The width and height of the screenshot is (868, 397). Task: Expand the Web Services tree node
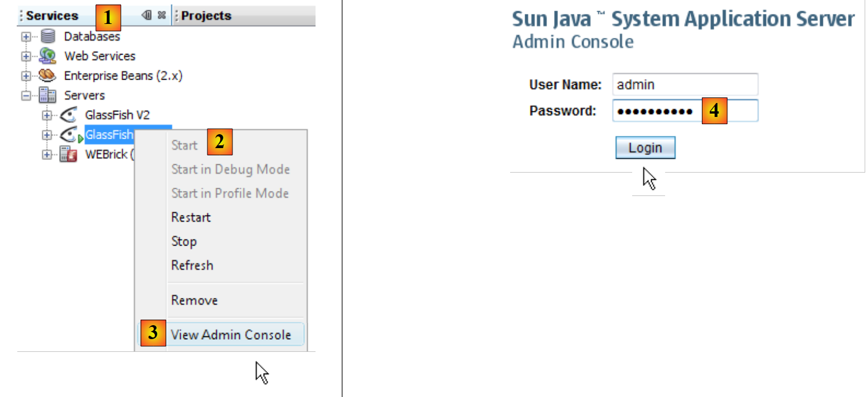pos(25,56)
